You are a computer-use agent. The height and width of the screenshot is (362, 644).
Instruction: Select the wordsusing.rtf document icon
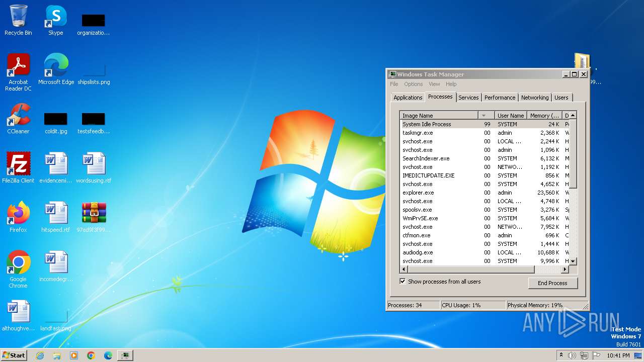(94, 168)
